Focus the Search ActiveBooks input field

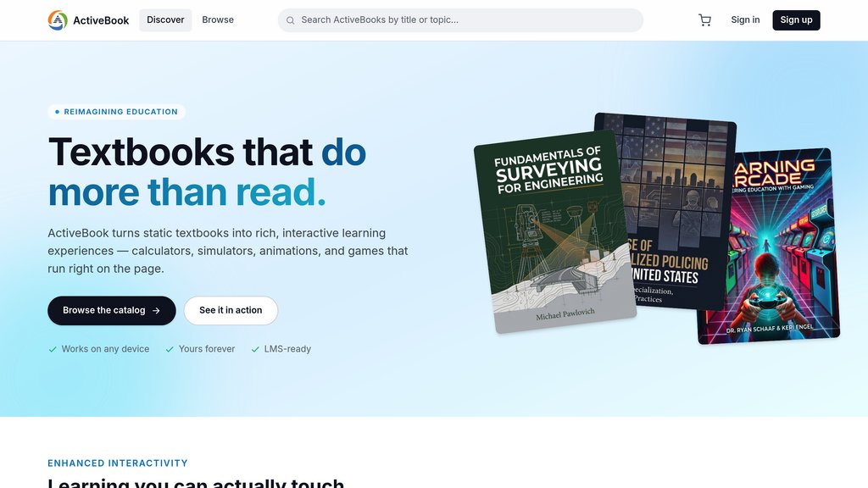(460, 20)
